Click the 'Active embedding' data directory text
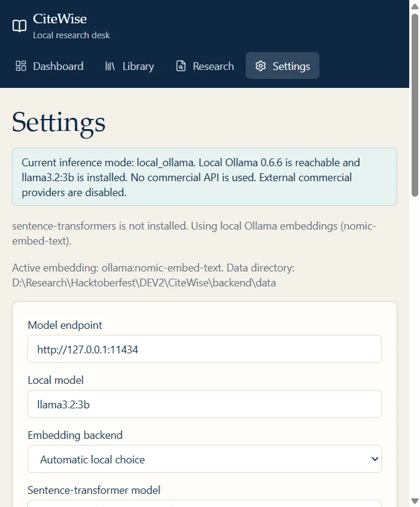Image resolution: width=420 pixels, height=507 pixels. click(x=153, y=275)
